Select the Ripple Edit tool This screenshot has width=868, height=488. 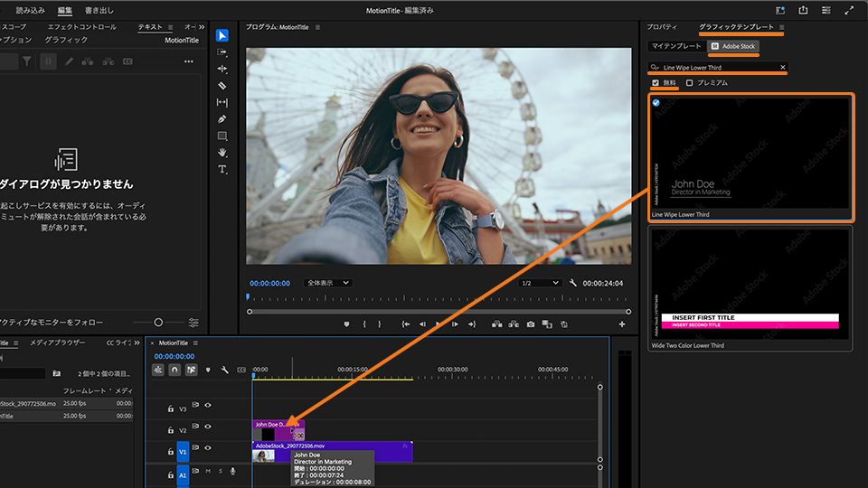point(222,69)
